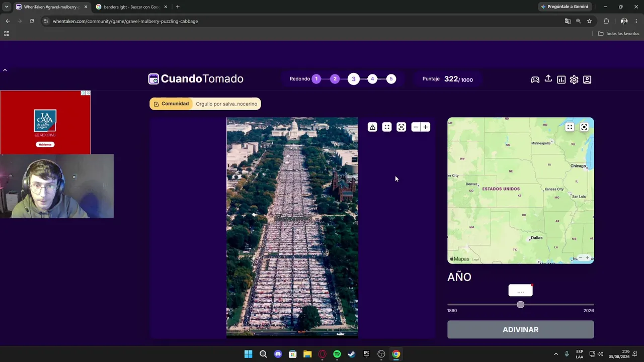Select round 3 in the progress bar

click(354, 79)
